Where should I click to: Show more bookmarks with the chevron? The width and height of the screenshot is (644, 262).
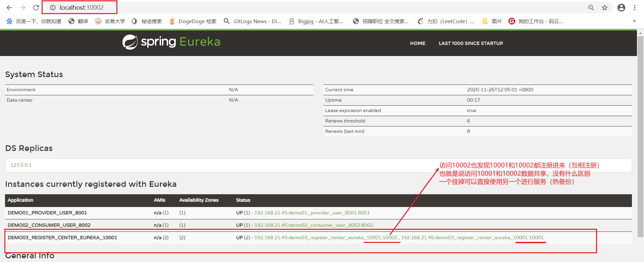coord(634,21)
